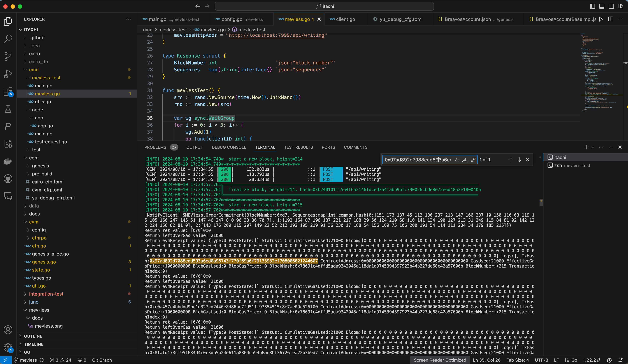Screen dimensions: 628x364
Task: Switch to the config.go tab
Action: coord(241,19)
